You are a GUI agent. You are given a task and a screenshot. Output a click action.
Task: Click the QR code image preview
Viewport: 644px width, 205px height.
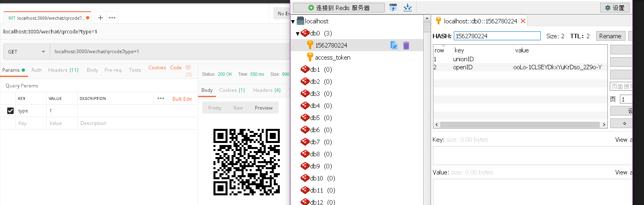246,162
